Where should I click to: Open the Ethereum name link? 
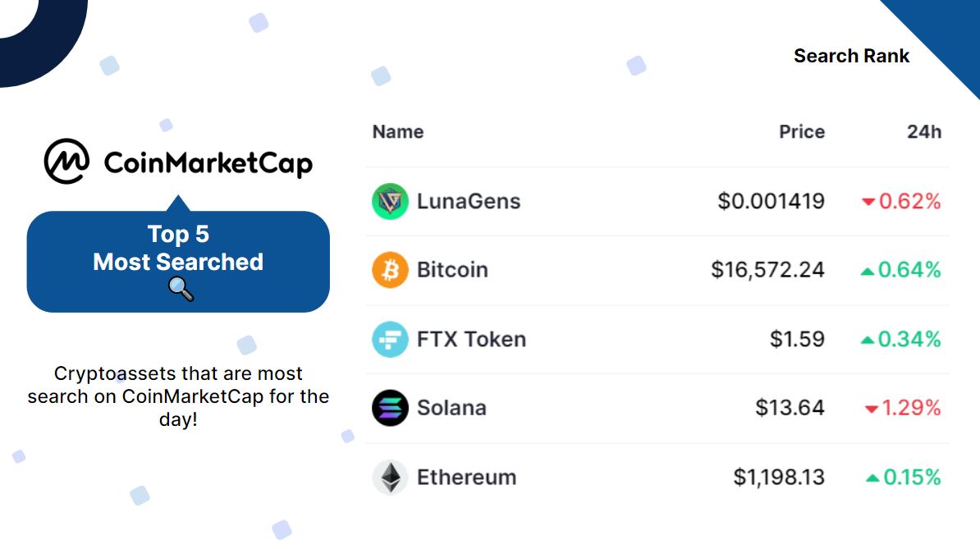pyautogui.click(x=466, y=477)
